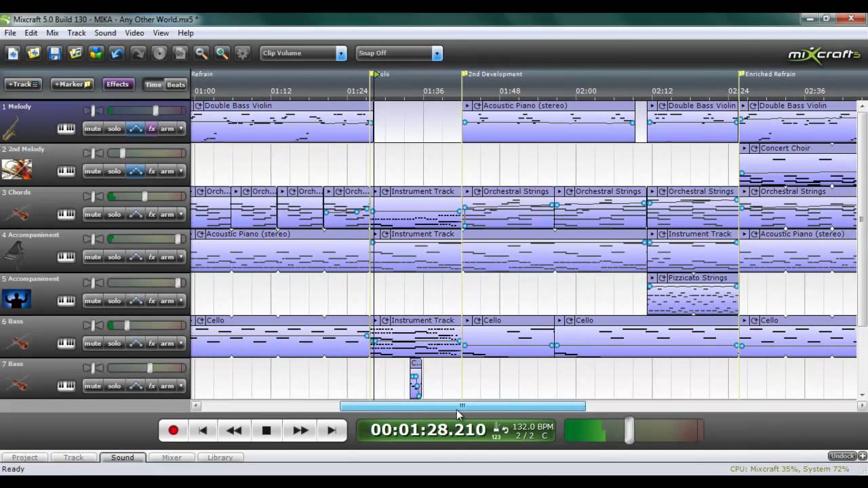This screenshot has width=868, height=488.
Task: Click the conductor icon on track 5 Accompaniment
Action: click(x=16, y=299)
